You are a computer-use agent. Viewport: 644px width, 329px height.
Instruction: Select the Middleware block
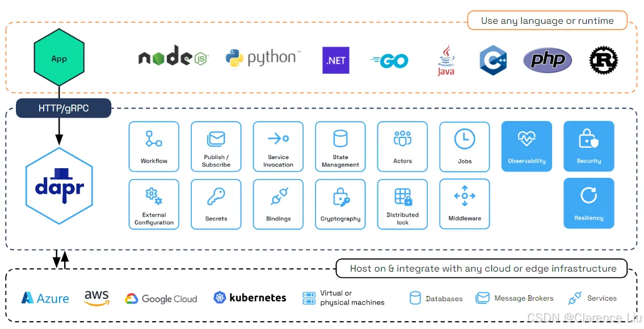465,203
